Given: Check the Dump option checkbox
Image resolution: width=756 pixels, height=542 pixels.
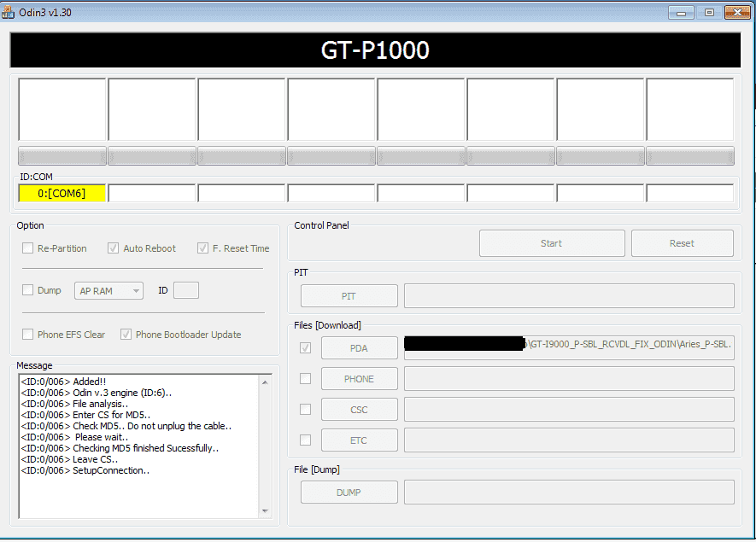Looking at the screenshot, I should coord(28,290).
